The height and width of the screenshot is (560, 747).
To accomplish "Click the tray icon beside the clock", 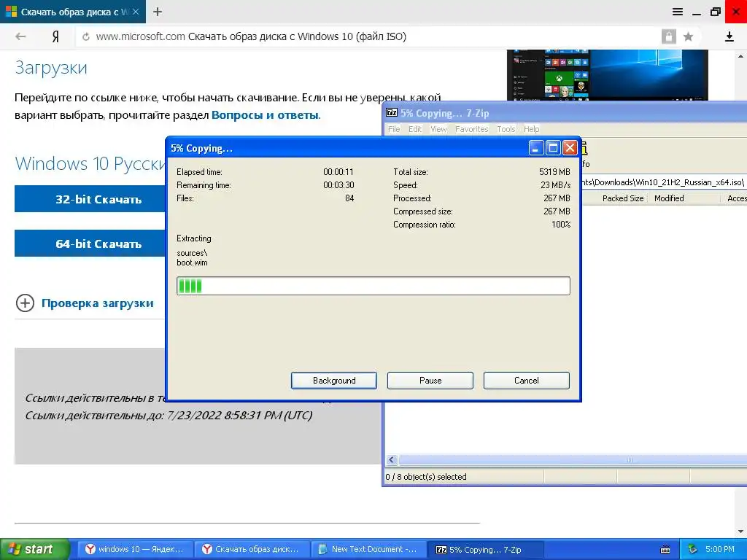I will coord(692,550).
